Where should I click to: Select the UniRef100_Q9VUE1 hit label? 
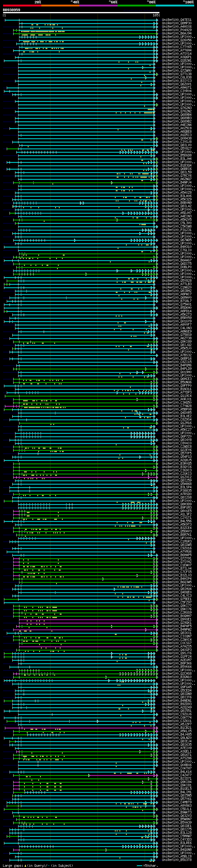tap(176, 619)
